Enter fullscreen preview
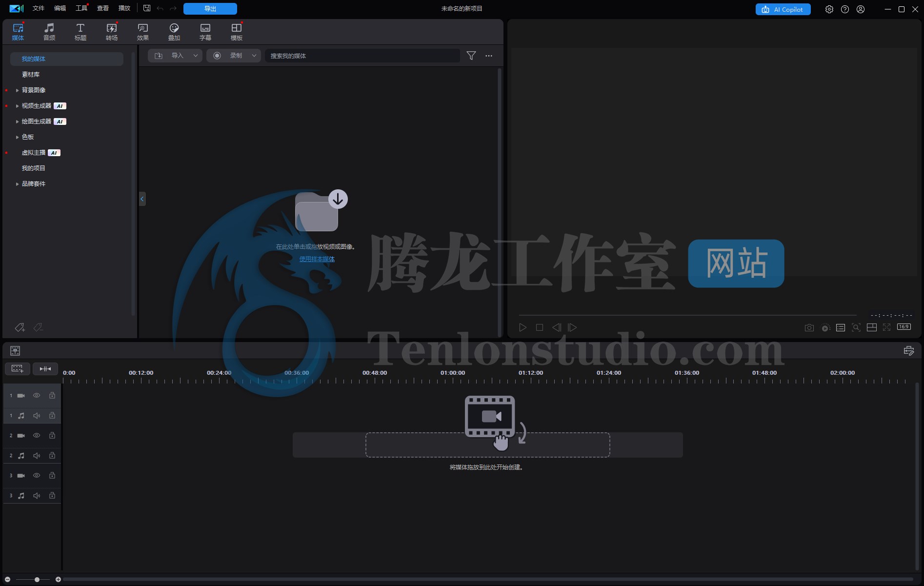 coord(887,327)
